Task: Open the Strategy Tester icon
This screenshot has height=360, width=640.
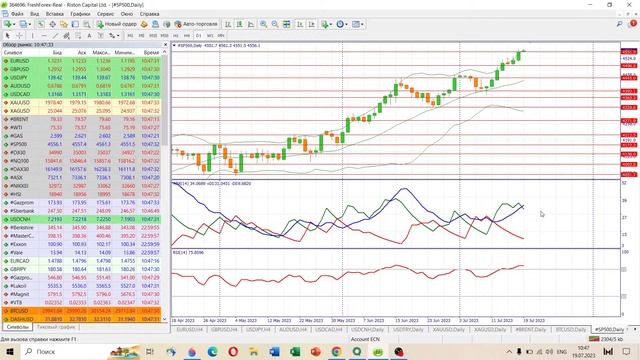Action: 87,24
